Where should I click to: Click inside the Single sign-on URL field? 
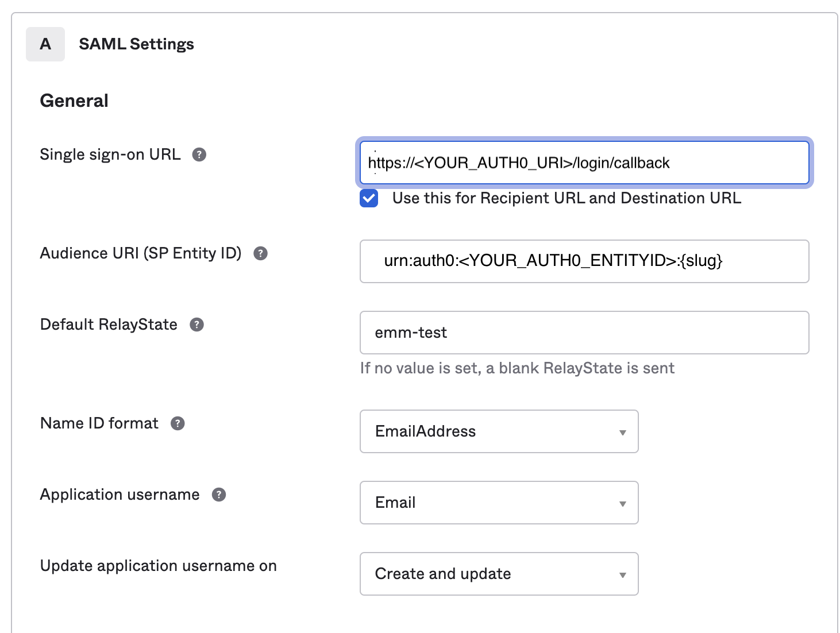pos(584,163)
